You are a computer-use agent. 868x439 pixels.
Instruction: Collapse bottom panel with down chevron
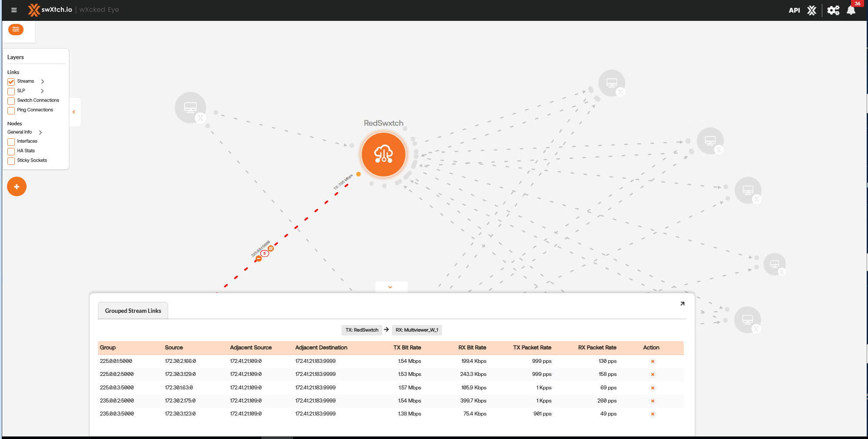click(x=390, y=287)
